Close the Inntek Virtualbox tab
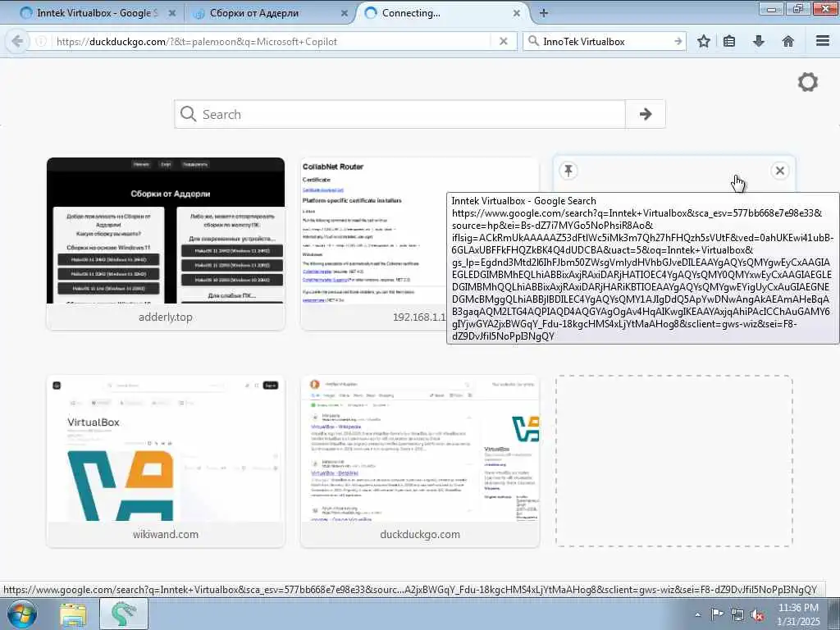This screenshot has height=630, width=840. 172,13
